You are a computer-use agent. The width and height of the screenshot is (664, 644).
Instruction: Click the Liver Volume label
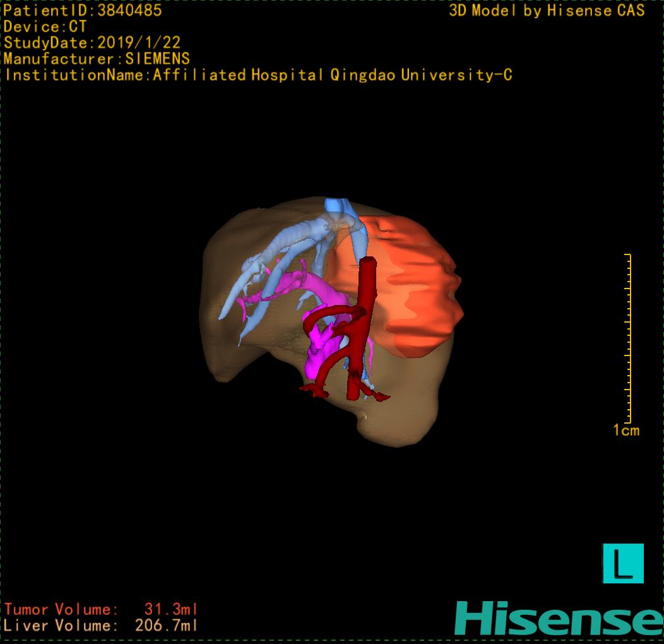tap(61, 626)
